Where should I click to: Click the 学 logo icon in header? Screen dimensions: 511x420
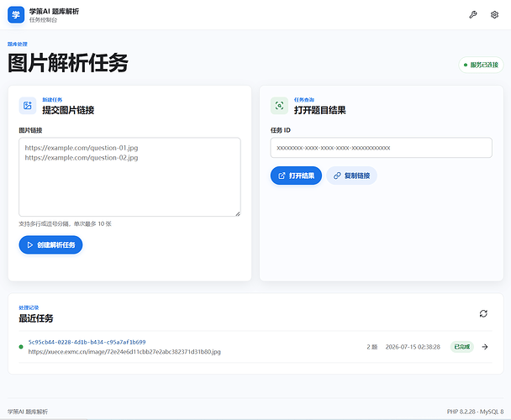click(16, 14)
